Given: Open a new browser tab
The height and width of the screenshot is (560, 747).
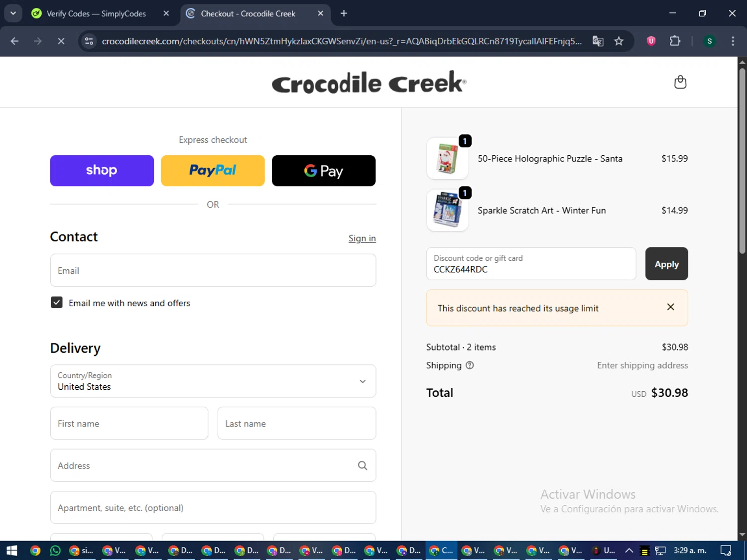Looking at the screenshot, I should [344, 13].
